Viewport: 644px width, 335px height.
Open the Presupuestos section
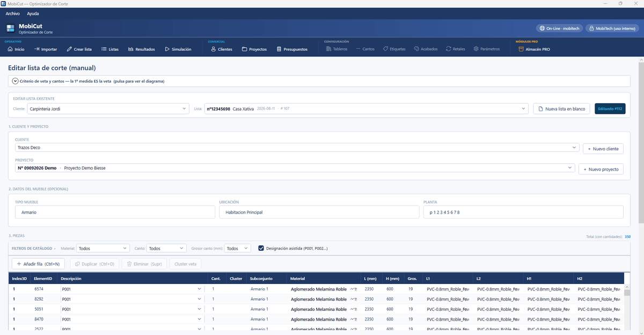(x=292, y=49)
